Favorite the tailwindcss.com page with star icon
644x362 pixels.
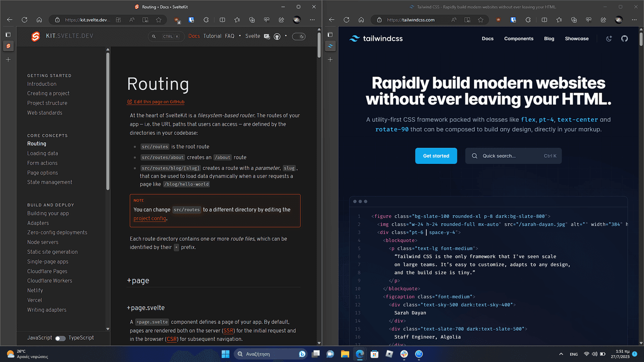pos(481,20)
